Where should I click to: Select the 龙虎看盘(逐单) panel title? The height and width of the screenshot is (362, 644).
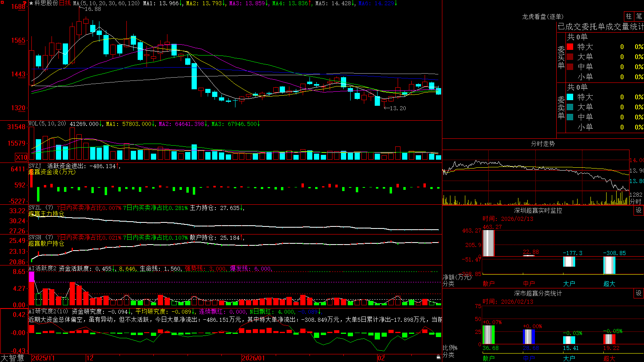tap(543, 16)
